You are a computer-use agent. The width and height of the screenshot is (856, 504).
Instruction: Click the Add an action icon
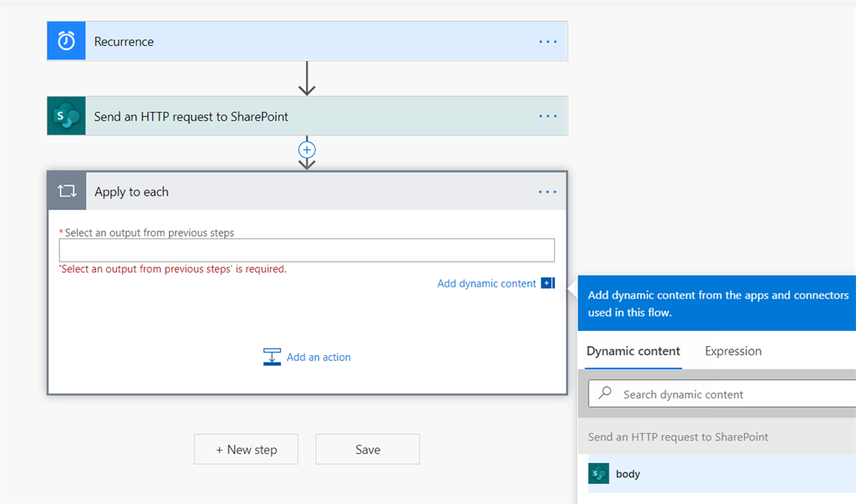point(272,357)
